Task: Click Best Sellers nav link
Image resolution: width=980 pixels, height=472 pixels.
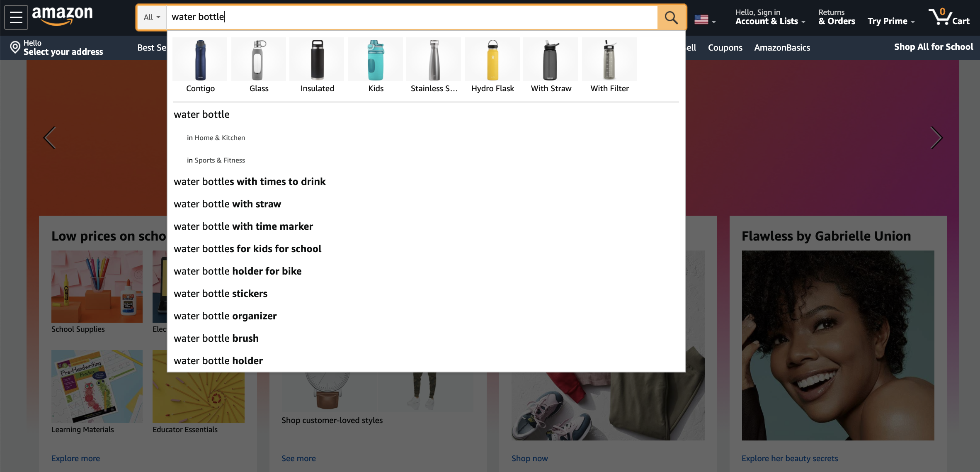Action: click(x=152, y=48)
